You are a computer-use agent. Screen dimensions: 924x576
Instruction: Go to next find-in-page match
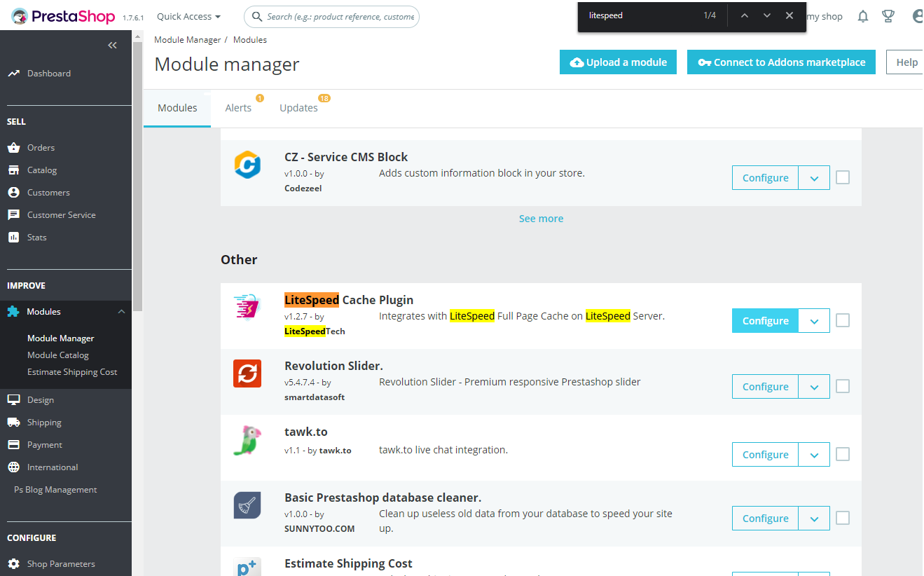coord(767,15)
